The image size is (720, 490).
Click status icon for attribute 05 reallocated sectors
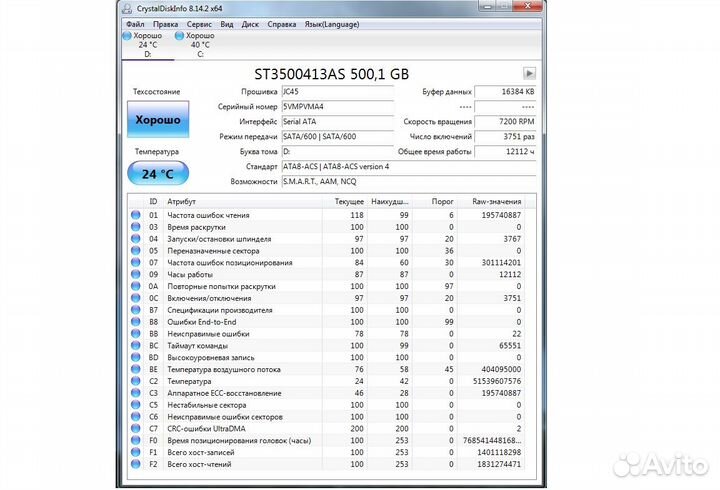[x=135, y=250]
